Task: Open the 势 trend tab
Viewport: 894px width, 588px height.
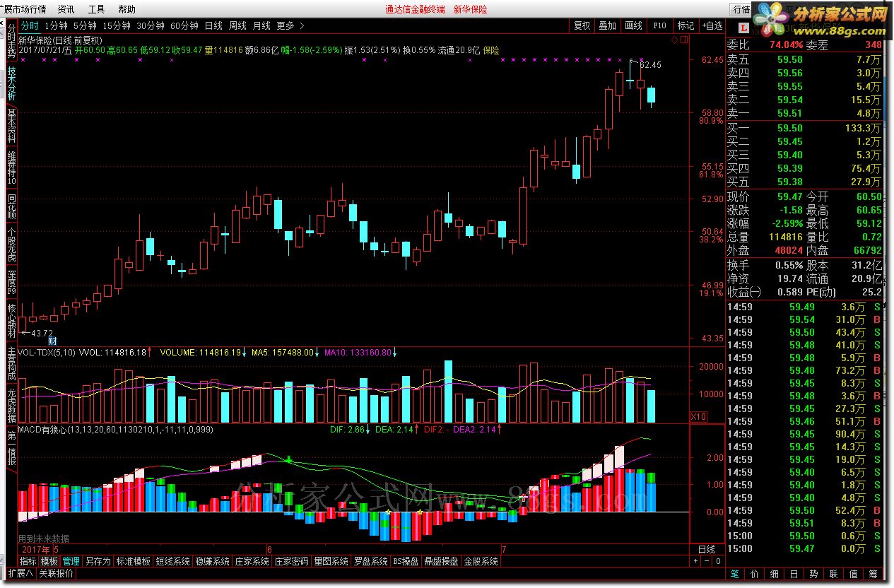Action: [x=814, y=574]
